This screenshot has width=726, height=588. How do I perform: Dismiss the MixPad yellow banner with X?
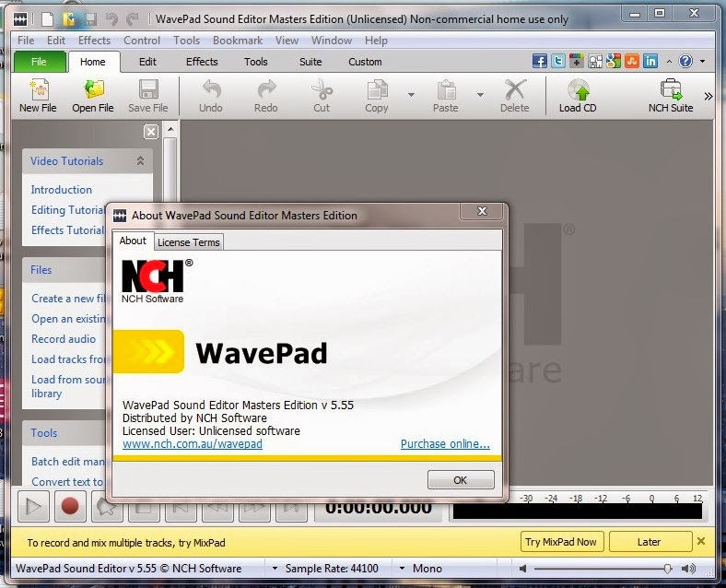tap(701, 541)
